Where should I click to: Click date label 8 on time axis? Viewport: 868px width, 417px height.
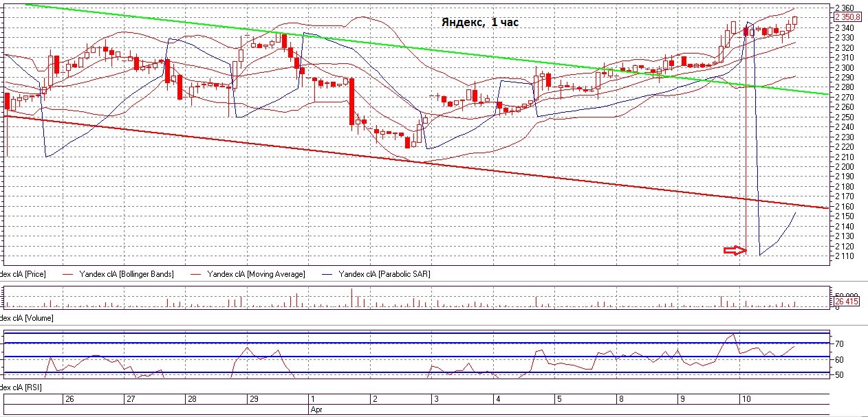click(621, 398)
